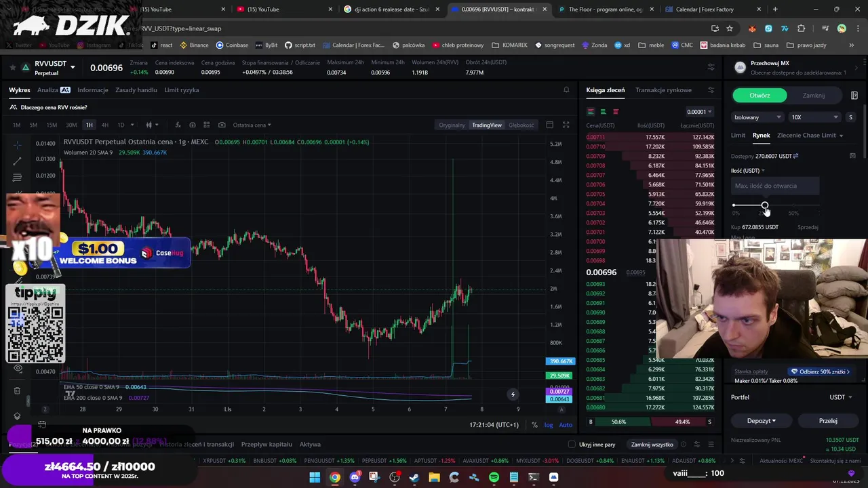Click the price alert bell icon
The width and height of the screenshot is (868, 488).
(566, 89)
